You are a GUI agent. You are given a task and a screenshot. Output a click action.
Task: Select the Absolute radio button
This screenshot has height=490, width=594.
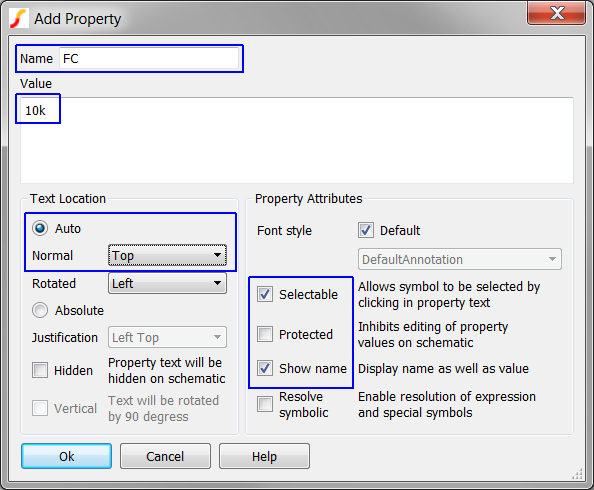[40, 310]
